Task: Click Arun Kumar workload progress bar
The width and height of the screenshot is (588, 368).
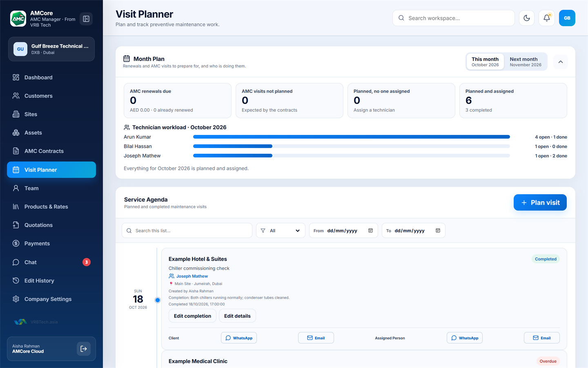Action: pyautogui.click(x=352, y=137)
